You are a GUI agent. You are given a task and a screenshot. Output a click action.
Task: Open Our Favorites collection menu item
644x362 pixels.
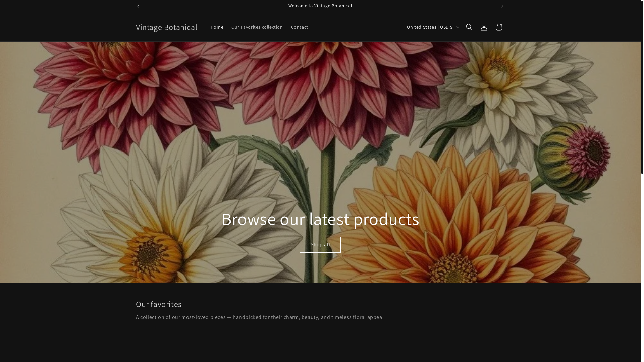tap(257, 27)
